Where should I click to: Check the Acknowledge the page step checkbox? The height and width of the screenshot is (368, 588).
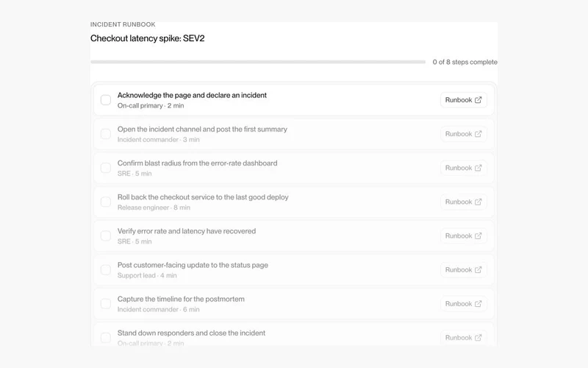106,100
